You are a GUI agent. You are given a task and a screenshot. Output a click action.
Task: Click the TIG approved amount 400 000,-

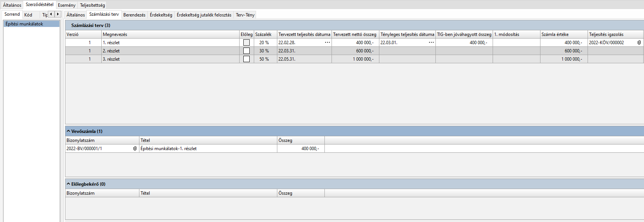[x=464, y=43]
